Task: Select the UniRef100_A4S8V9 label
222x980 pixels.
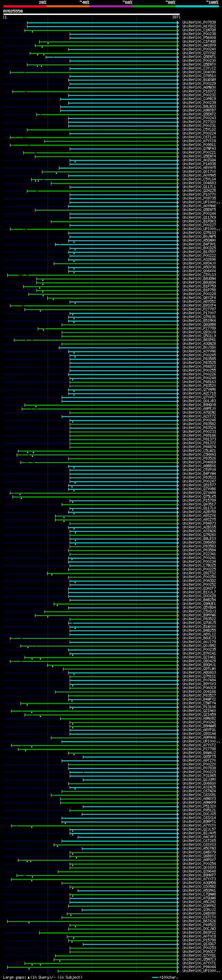Action: pyautogui.click(x=199, y=45)
